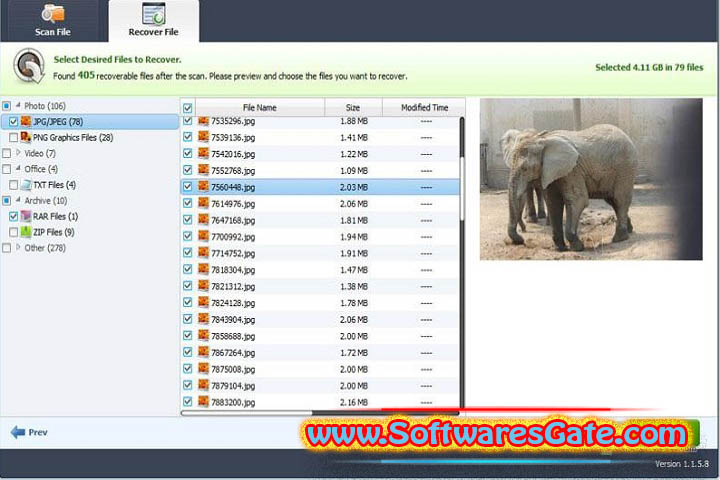This screenshot has height=480, width=720.
Task: Click the file icon of 7824128.jpg
Action: (x=203, y=302)
